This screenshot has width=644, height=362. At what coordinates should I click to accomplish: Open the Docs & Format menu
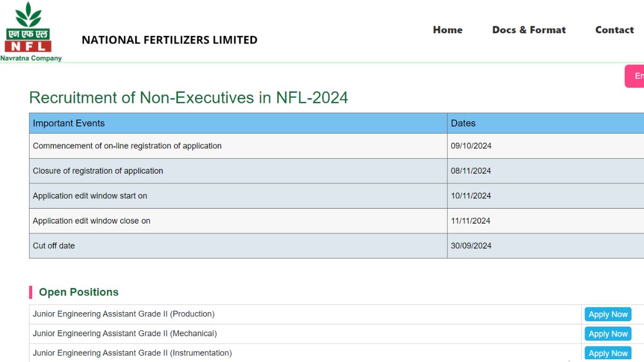pos(529,30)
